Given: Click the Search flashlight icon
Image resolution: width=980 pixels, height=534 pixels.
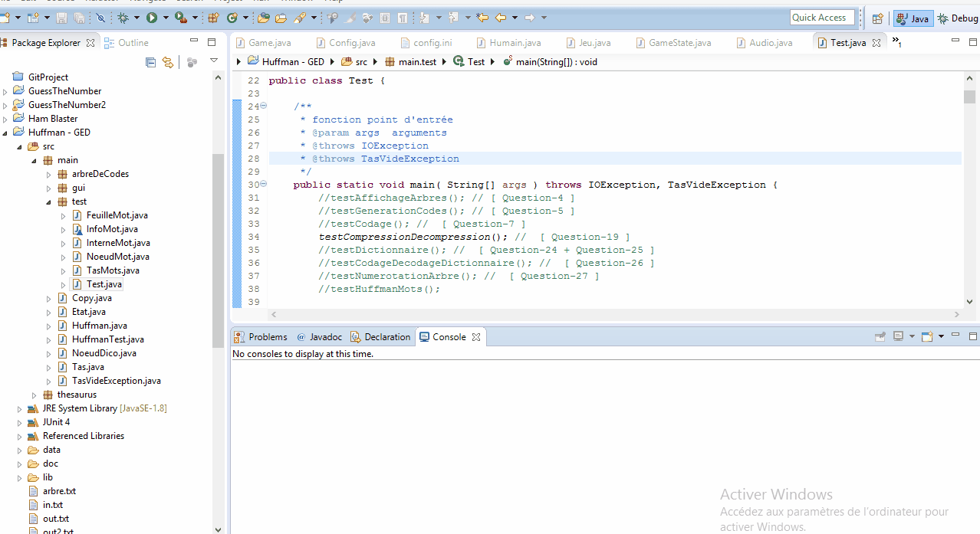Looking at the screenshot, I should [x=299, y=17].
